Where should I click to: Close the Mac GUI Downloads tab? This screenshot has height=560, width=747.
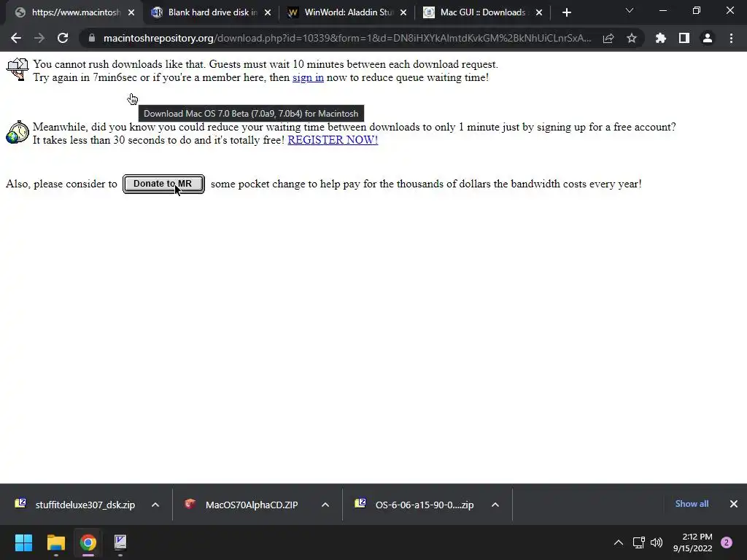click(539, 12)
